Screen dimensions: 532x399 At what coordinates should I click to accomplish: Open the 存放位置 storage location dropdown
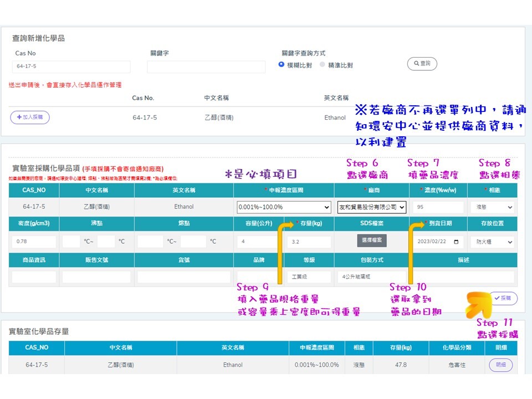(x=492, y=242)
